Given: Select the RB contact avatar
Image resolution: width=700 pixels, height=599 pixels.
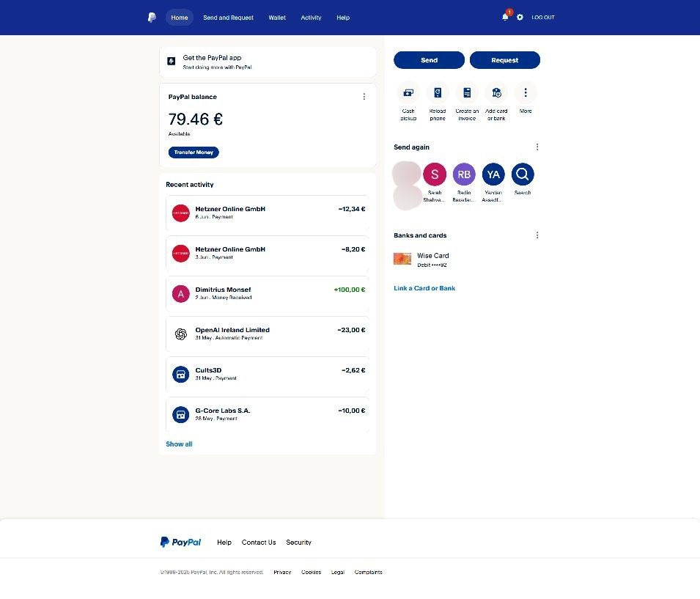Looking at the screenshot, I should pos(464,174).
